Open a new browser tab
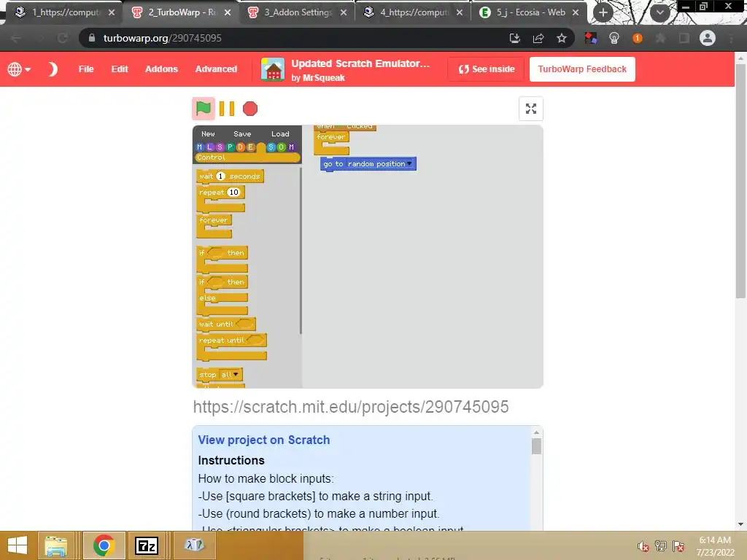 pyautogui.click(x=603, y=12)
